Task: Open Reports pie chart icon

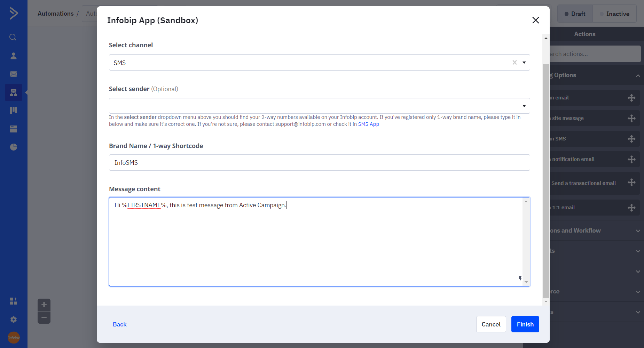Action: click(x=14, y=147)
